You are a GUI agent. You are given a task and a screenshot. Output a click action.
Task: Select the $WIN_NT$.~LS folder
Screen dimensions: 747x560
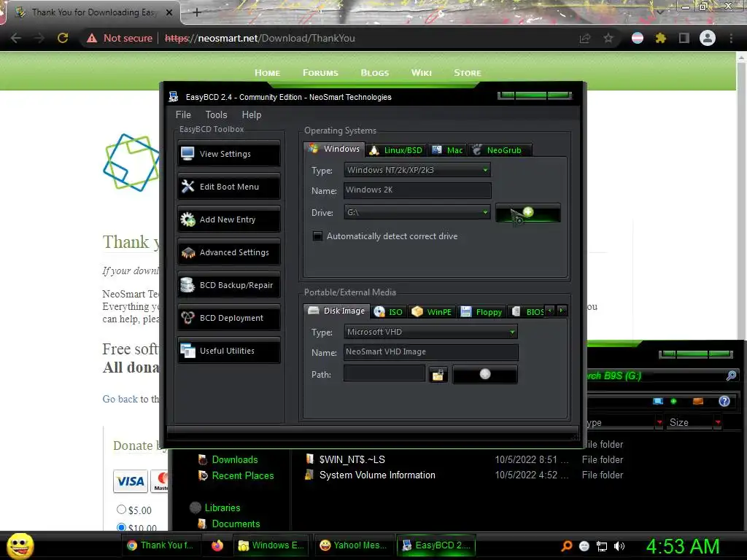pos(352,459)
